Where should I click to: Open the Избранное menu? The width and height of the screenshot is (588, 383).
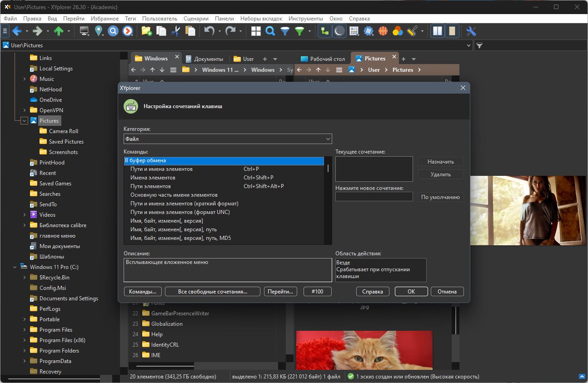[x=105, y=19]
